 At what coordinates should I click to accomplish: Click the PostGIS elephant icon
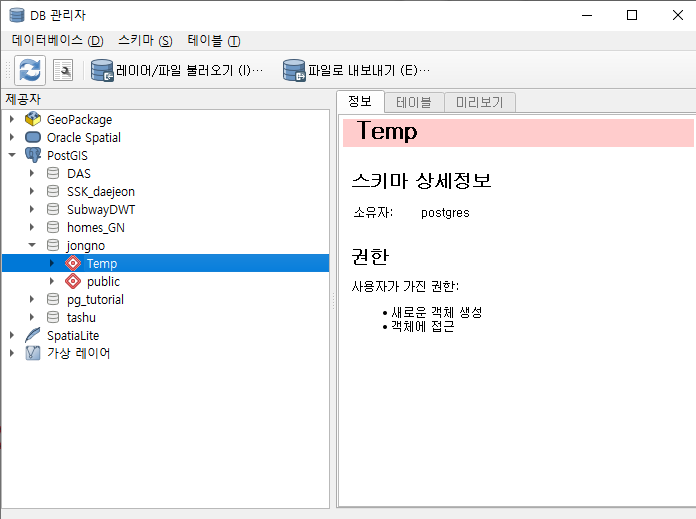point(33,155)
